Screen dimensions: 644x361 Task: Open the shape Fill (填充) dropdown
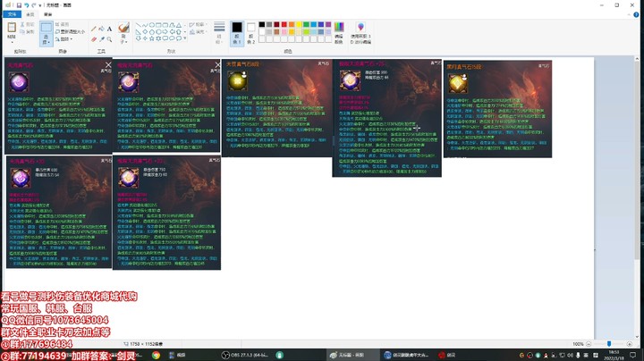[x=199, y=31]
